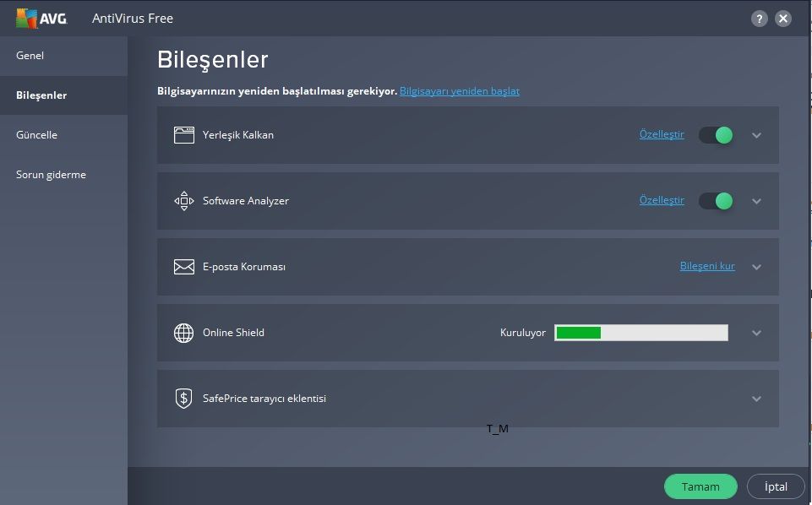Click the Online Shield label
This screenshot has width=812, height=505.
coord(233,333)
